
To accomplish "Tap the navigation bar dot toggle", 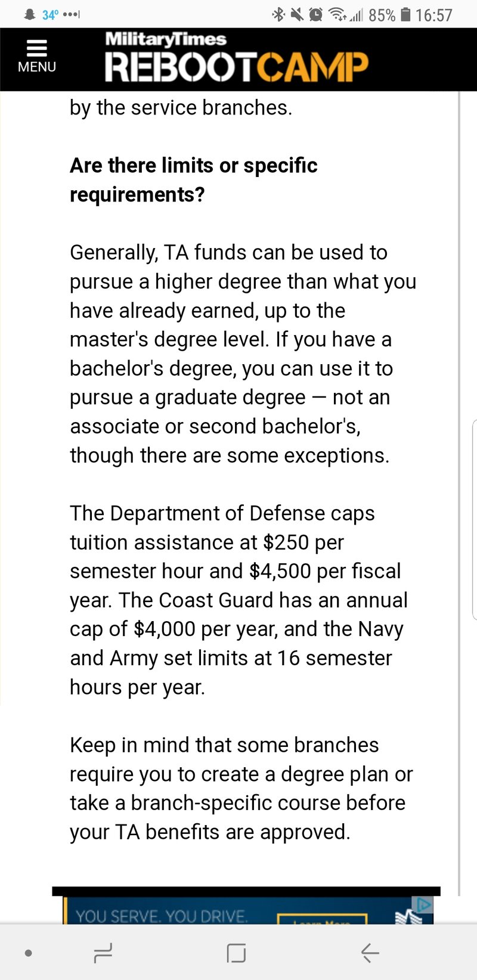I will 28,953.
